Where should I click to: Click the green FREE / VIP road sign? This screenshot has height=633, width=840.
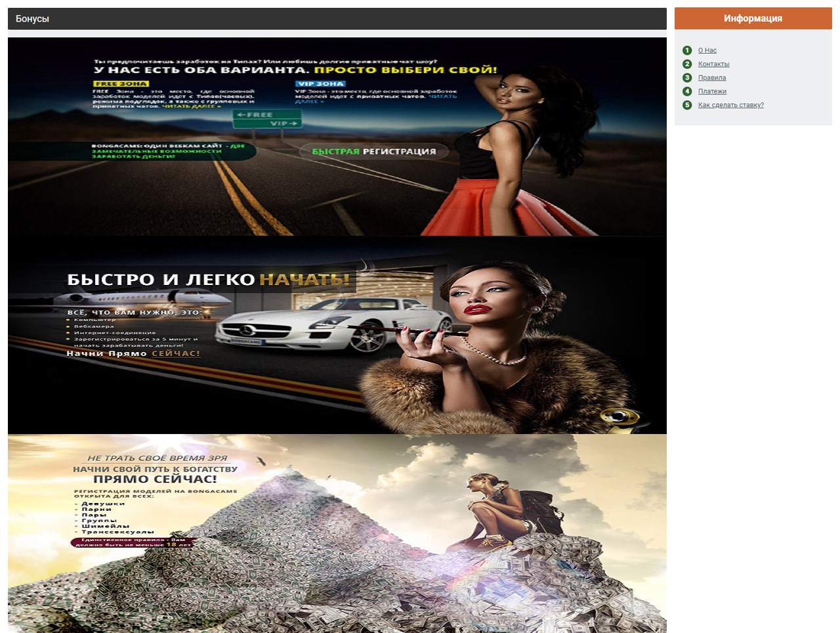pos(267,119)
